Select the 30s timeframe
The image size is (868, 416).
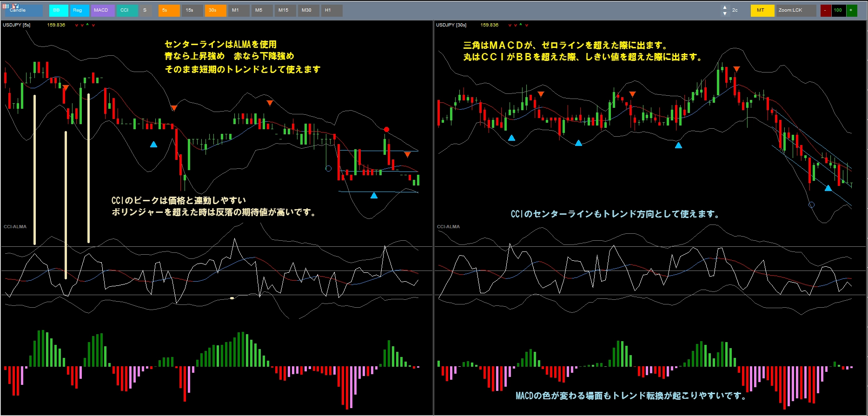(x=215, y=11)
